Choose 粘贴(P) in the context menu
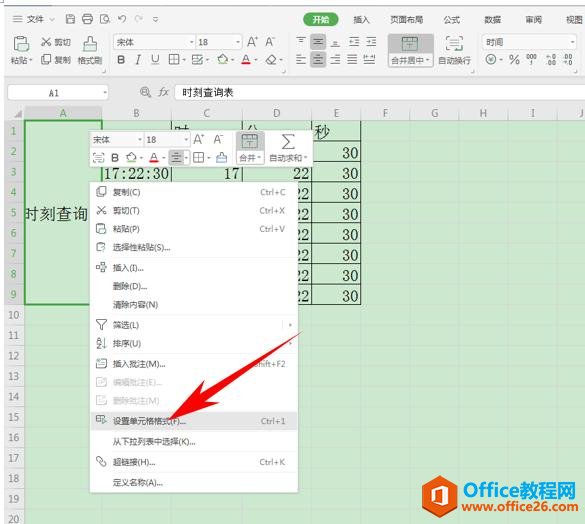The height and width of the screenshot is (524, 585). pyautogui.click(x=194, y=229)
